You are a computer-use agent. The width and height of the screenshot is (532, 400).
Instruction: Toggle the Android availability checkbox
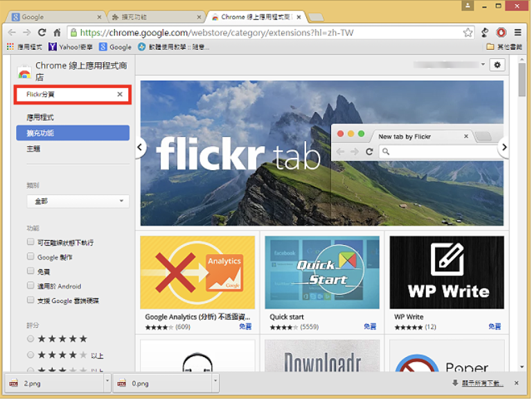coord(30,286)
